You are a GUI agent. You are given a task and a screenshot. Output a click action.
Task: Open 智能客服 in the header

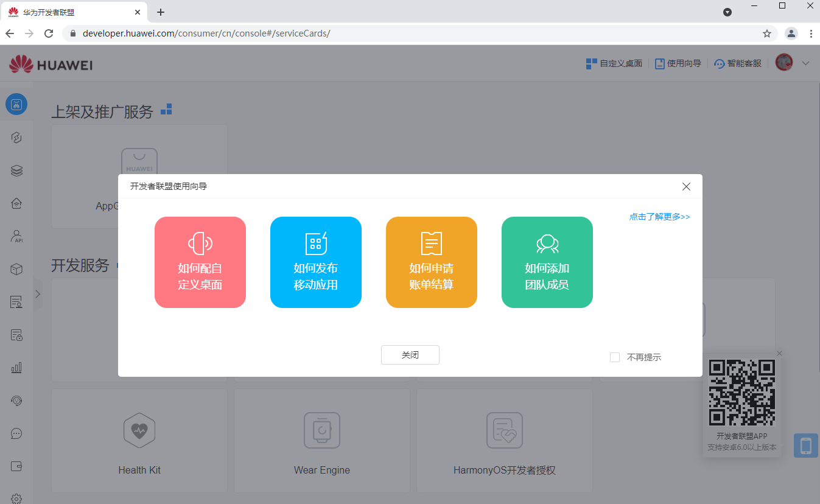coord(738,63)
